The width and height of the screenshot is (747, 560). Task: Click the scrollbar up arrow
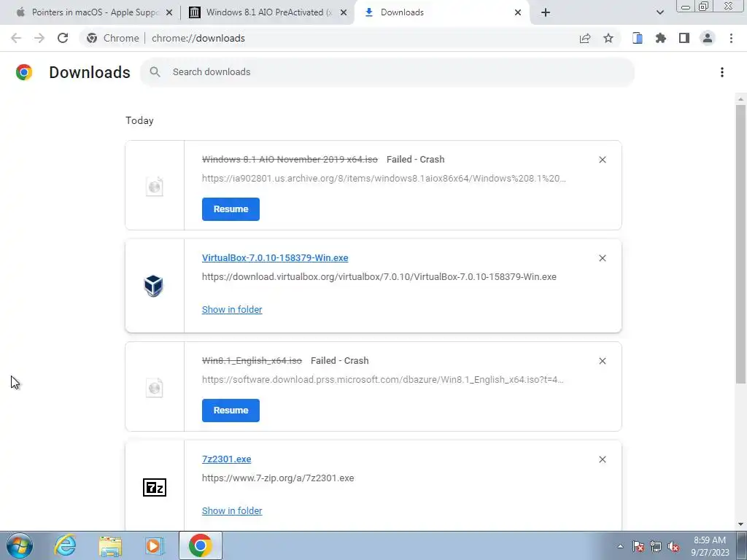(740, 99)
